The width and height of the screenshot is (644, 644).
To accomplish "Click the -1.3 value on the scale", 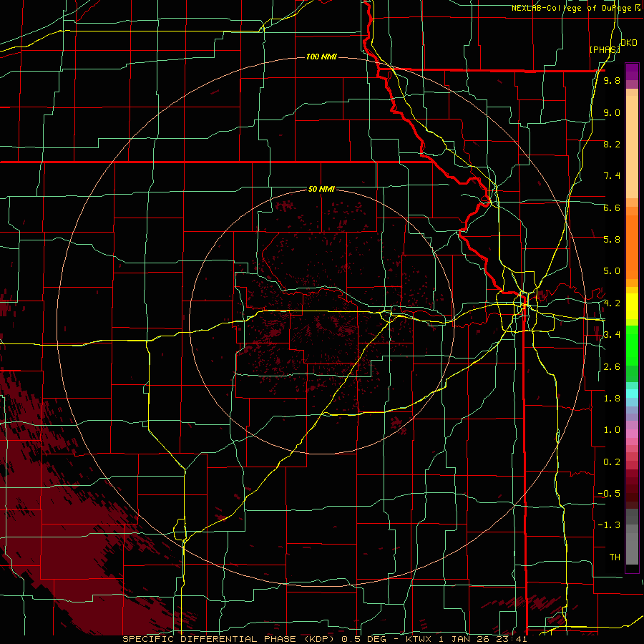I will 609,525.
